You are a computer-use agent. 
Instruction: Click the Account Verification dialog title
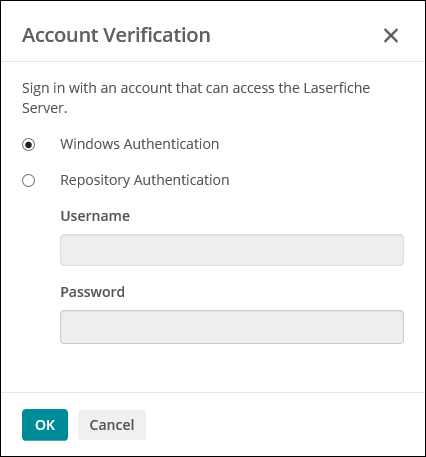click(116, 35)
